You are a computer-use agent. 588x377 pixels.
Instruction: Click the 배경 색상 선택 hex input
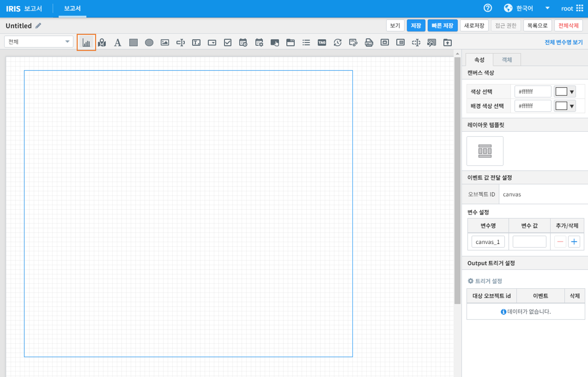[x=533, y=106]
